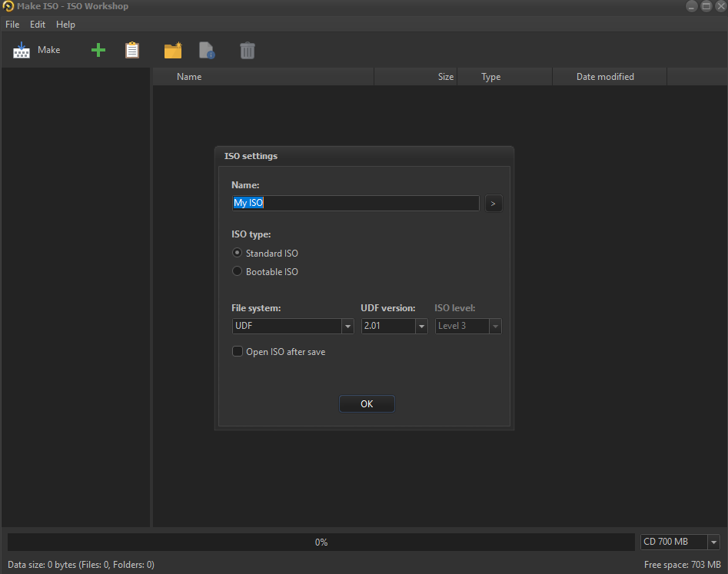The height and width of the screenshot is (574, 728).
Task: Open the File menu
Action: tap(12, 25)
